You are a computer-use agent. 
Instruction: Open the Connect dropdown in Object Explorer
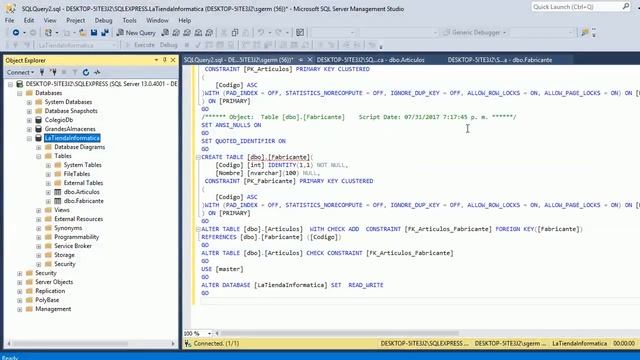pos(20,72)
